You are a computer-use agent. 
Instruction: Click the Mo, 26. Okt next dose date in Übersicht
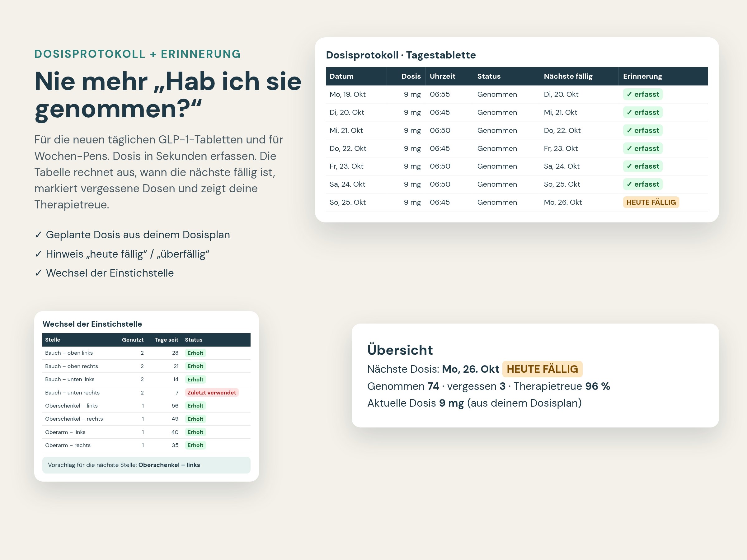tap(470, 369)
